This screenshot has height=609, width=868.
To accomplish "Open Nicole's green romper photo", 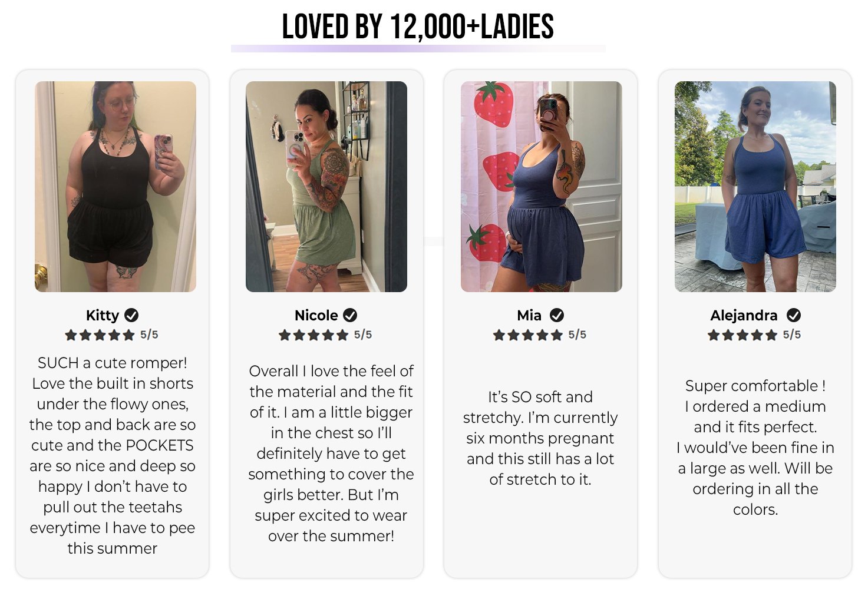I will point(326,187).
